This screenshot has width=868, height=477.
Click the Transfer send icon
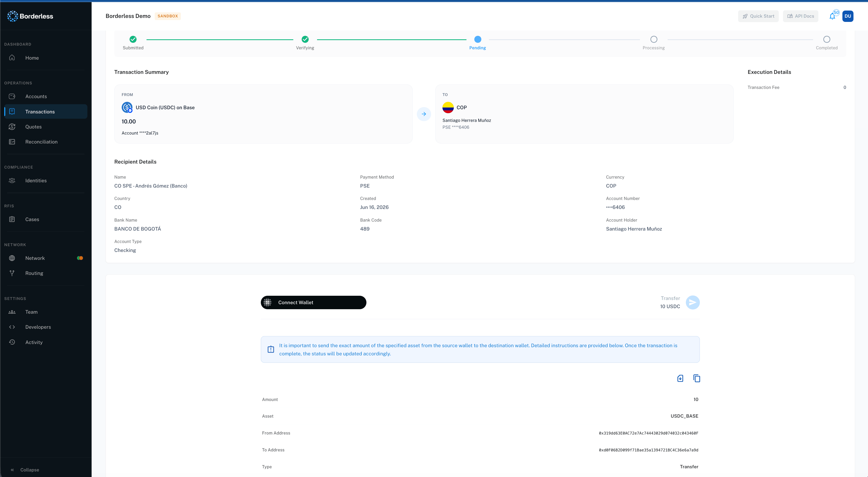point(692,303)
